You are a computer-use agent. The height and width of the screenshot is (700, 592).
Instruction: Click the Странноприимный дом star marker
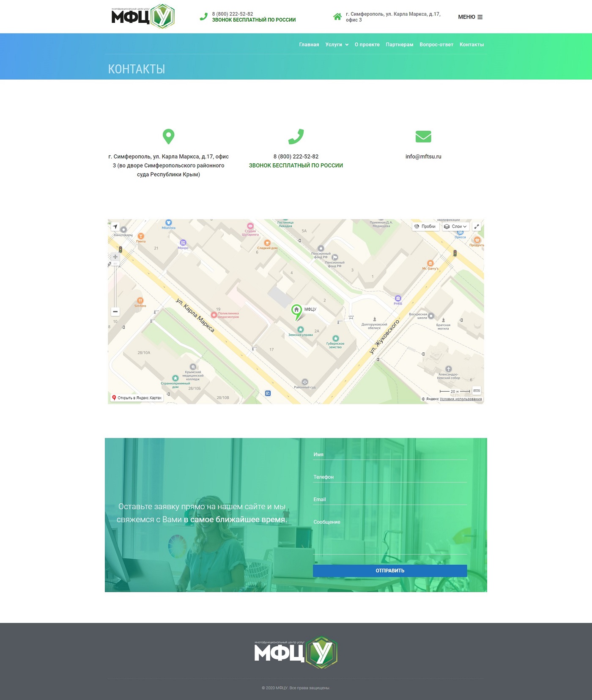[175, 378]
